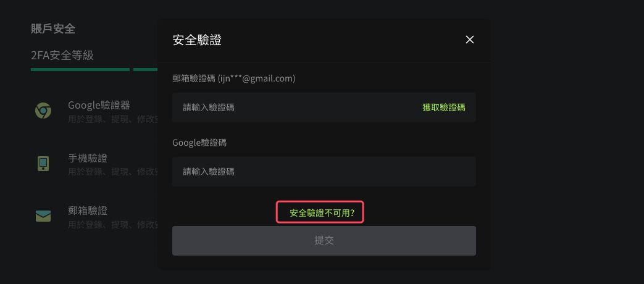Select the Google驗證器 item title
644x284 pixels.
click(x=99, y=106)
